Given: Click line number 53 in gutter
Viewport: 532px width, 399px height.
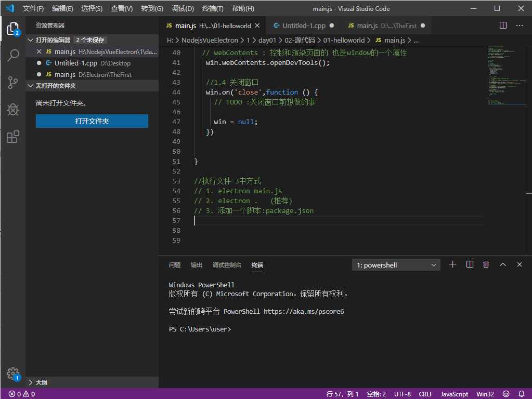Looking at the screenshot, I should pyautogui.click(x=176, y=181).
